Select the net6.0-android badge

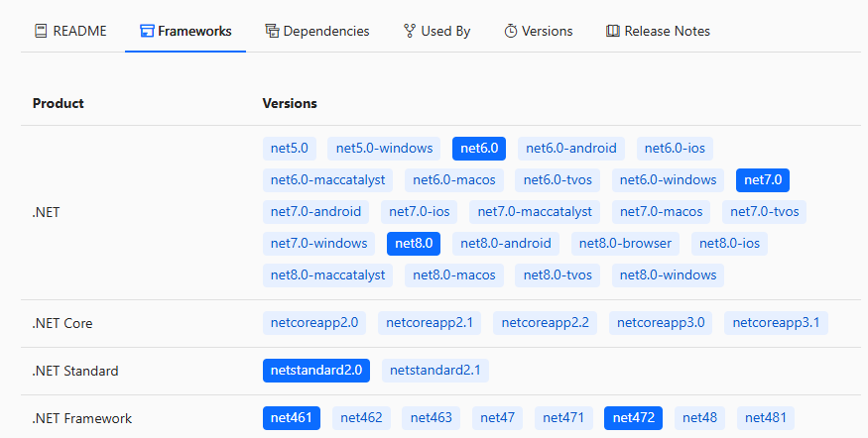coord(571,149)
